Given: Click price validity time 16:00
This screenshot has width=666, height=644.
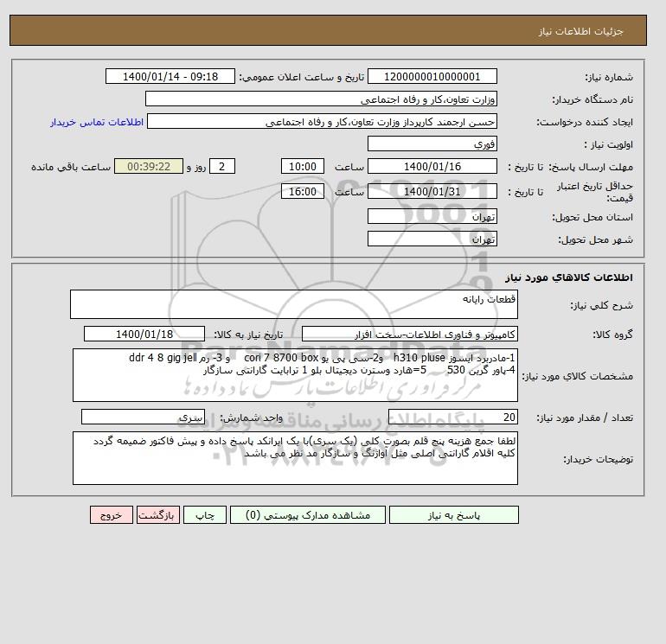Looking at the screenshot, I should tap(303, 191).
